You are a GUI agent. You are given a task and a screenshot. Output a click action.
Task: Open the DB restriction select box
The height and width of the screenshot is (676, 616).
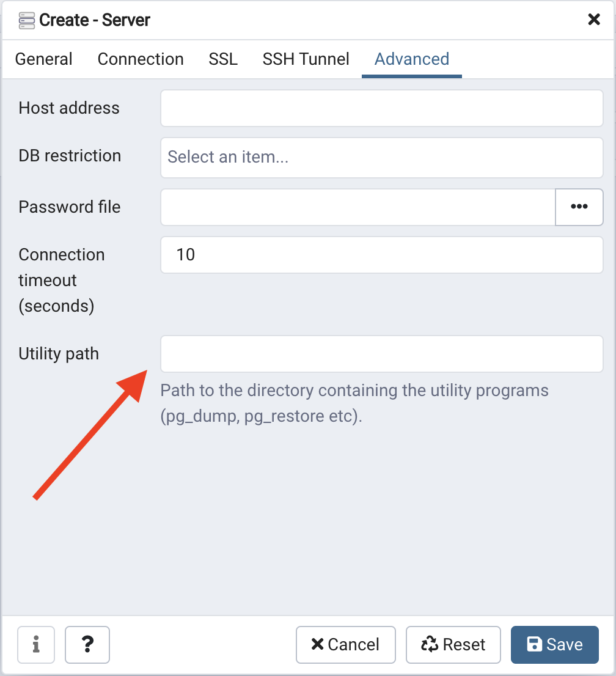(x=381, y=157)
